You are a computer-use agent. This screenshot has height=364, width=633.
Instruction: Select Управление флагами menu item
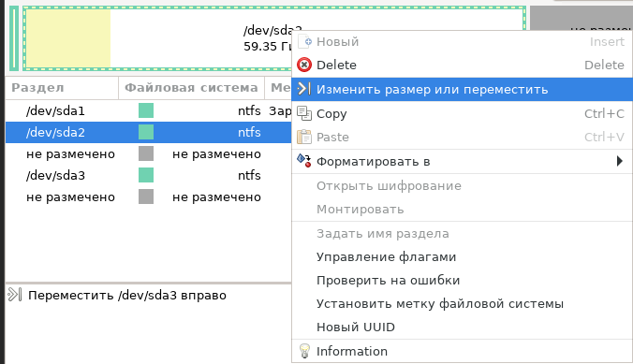tap(462, 256)
